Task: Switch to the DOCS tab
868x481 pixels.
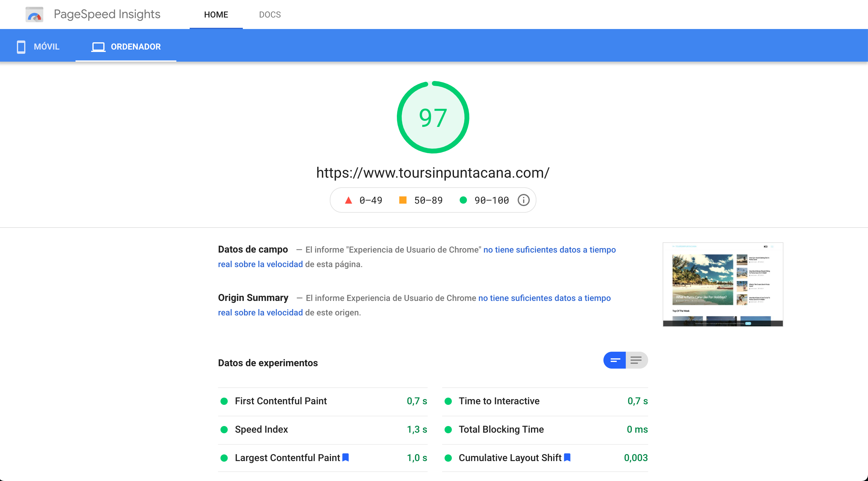Action: pos(270,15)
